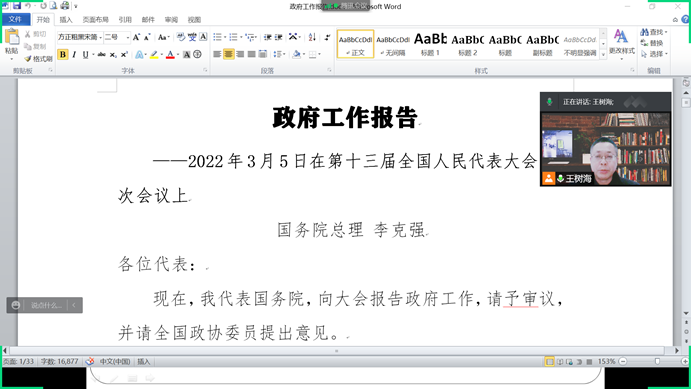This screenshot has height=389, width=691.
Task: Click the zoom slider handle
Action: click(657, 361)
